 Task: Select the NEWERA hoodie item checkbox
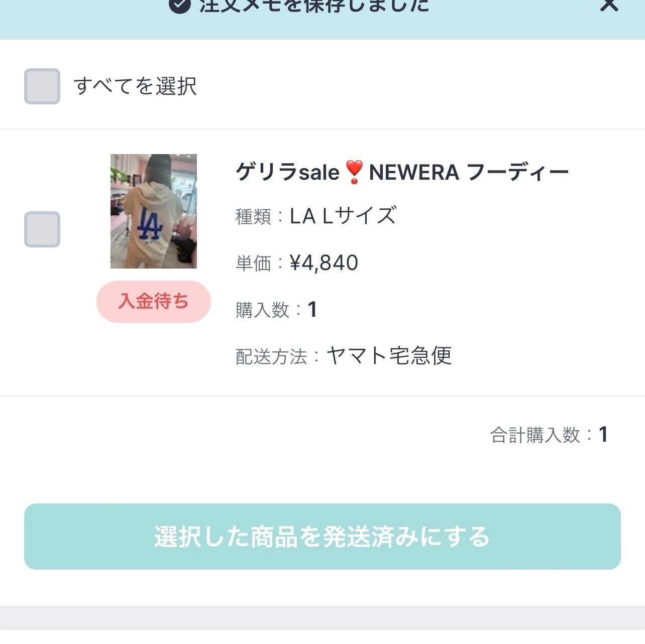pyautogui.click(x=42, y=229)
